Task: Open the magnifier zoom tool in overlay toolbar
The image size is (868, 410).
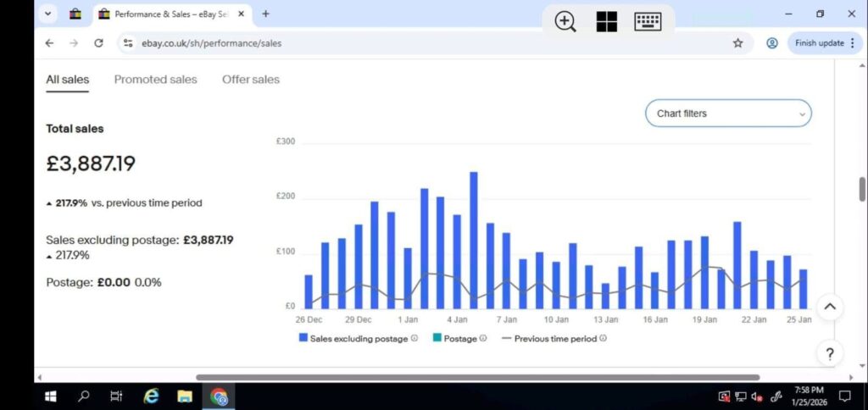Action: [x=565, y=22]
